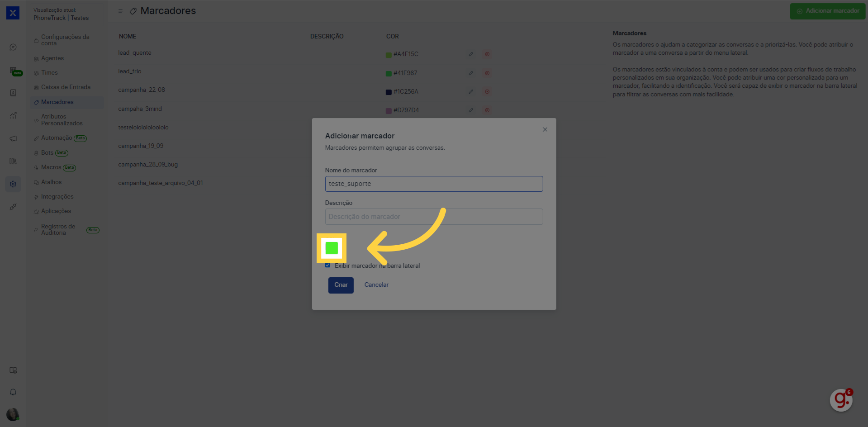Click the campanha_teste_arquivo_04_01 label name

tap(161, 183)
